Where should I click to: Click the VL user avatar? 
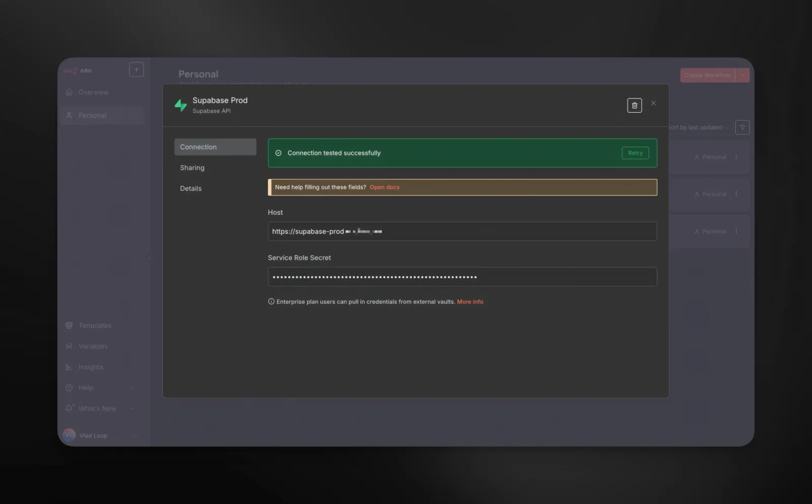tap(69, 434)
